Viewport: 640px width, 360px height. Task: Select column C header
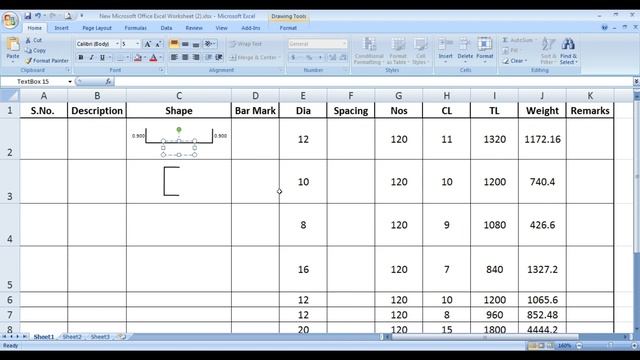(179, 96)
